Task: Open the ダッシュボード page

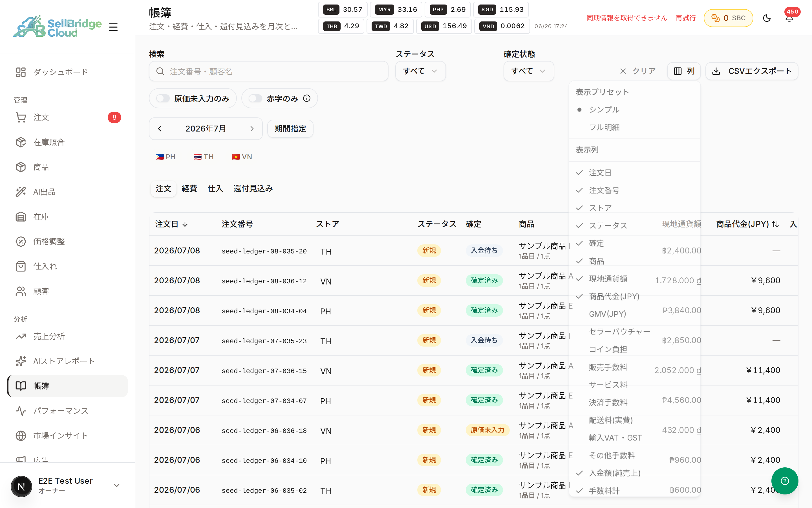Action: [67, 72]
